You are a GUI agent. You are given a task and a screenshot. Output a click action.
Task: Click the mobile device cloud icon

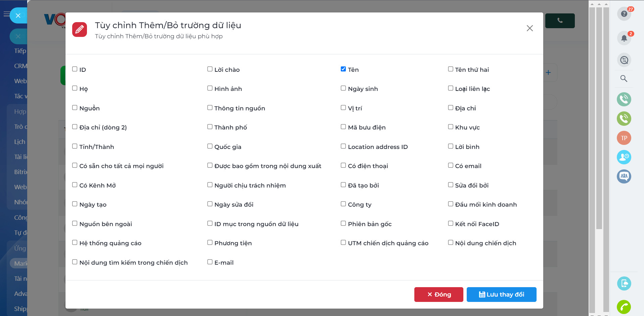(624, 283)
